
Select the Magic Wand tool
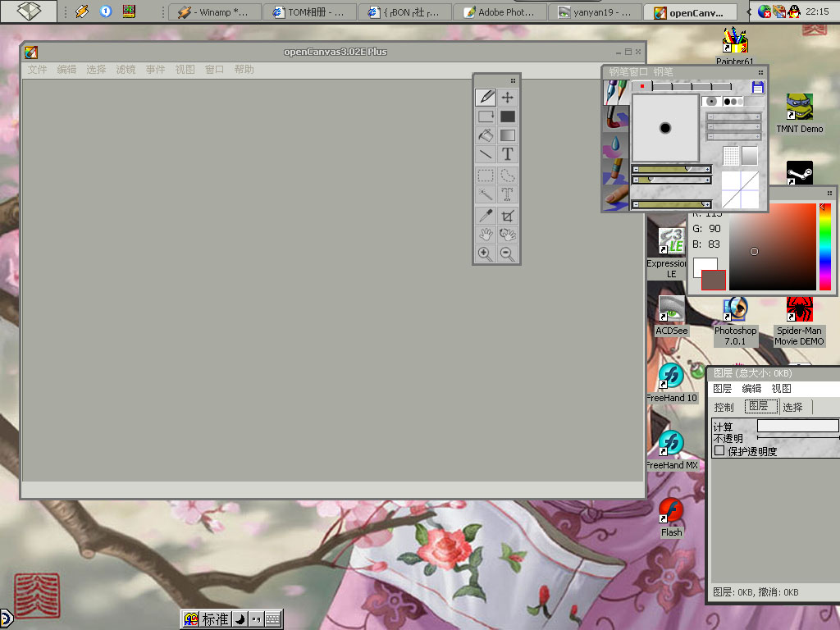[486, 194]
